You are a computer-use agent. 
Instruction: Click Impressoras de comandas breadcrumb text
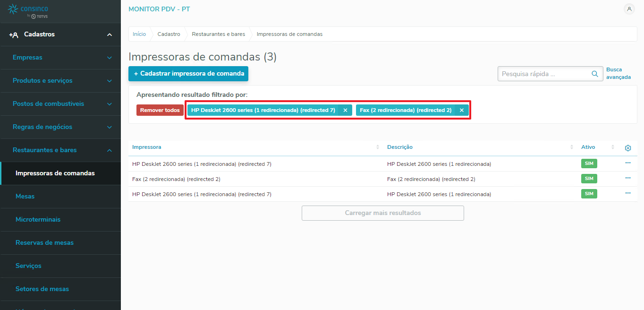click(289, 34)
